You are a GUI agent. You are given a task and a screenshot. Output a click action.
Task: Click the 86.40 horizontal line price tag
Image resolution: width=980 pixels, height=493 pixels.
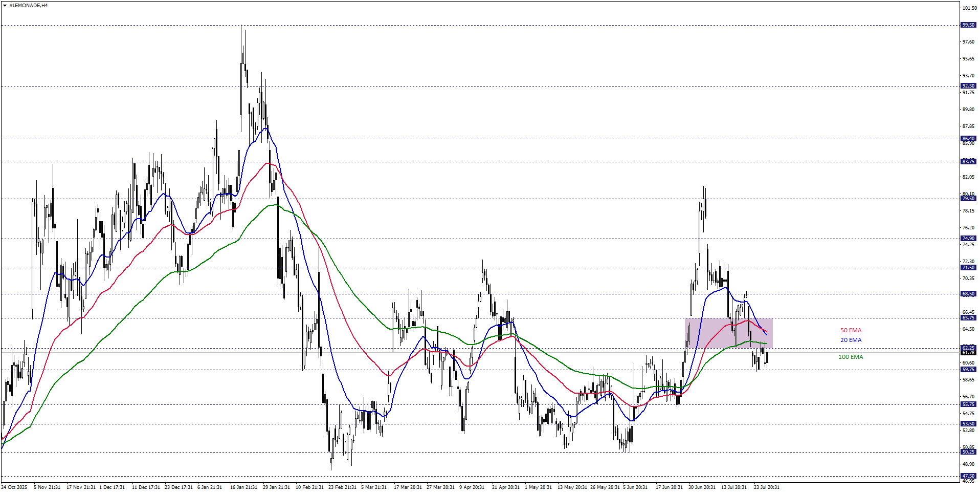[968, 139]
